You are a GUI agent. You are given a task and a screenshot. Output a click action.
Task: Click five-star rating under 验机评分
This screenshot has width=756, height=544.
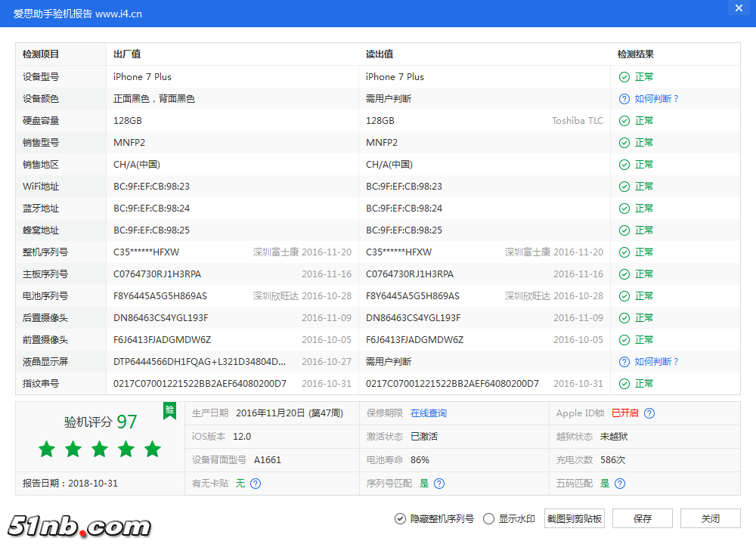[x=100, y=450]
